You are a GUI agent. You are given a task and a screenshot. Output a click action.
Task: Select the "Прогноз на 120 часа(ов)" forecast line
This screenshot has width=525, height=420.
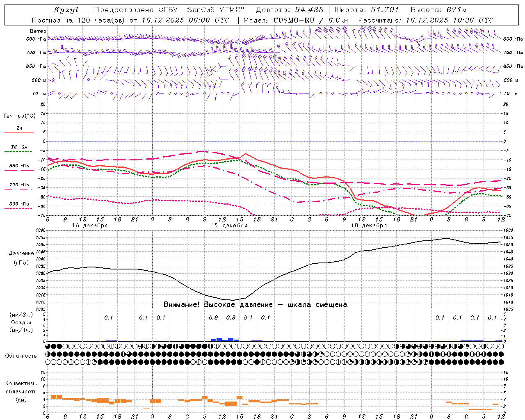pyautogui.click(x=78, y=20)
